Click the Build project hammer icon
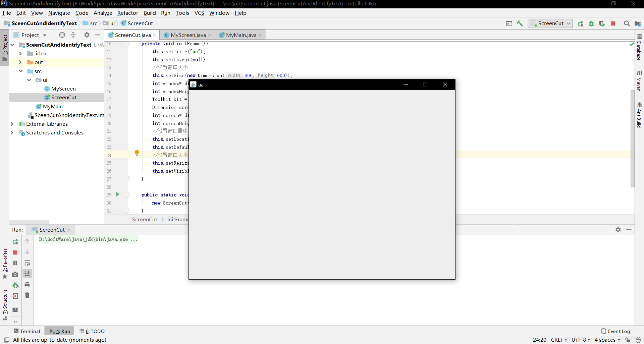 coord(520,23)
